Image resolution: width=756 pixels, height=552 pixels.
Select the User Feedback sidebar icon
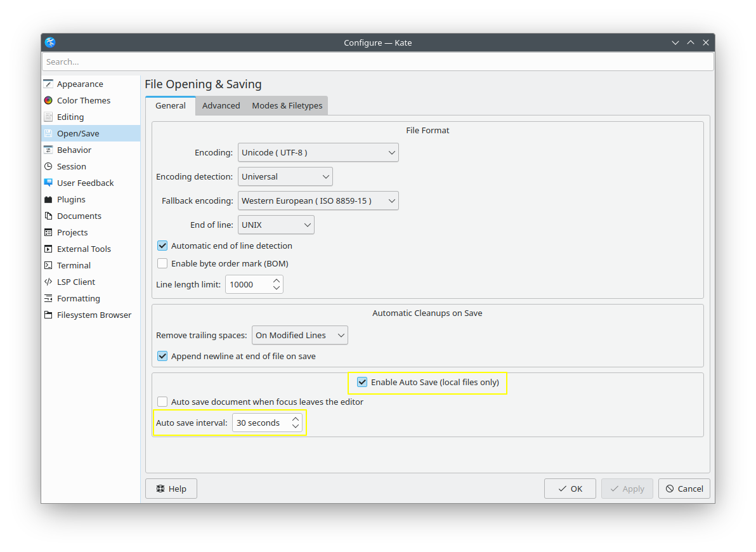pyautogui.click(x=48, y=183)
